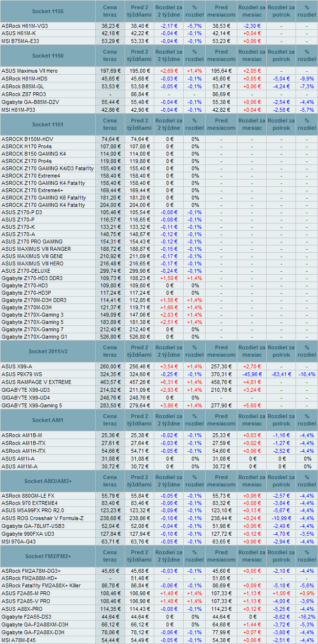Click ASUS P9X79 WS product name
This screenshot has height=644, width=318.
[x=21, y=374]
